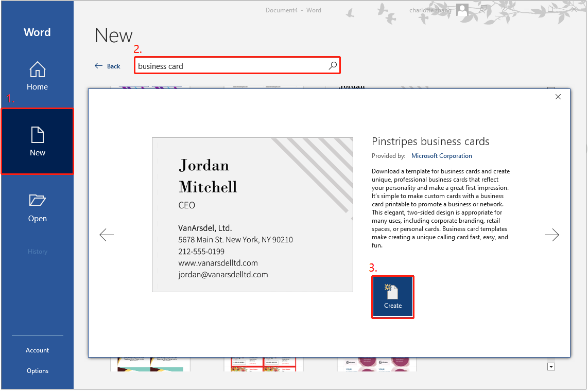Viewport: 588px width, 391px height.
Task: Open Account settings
Action: tap(37, 350)
